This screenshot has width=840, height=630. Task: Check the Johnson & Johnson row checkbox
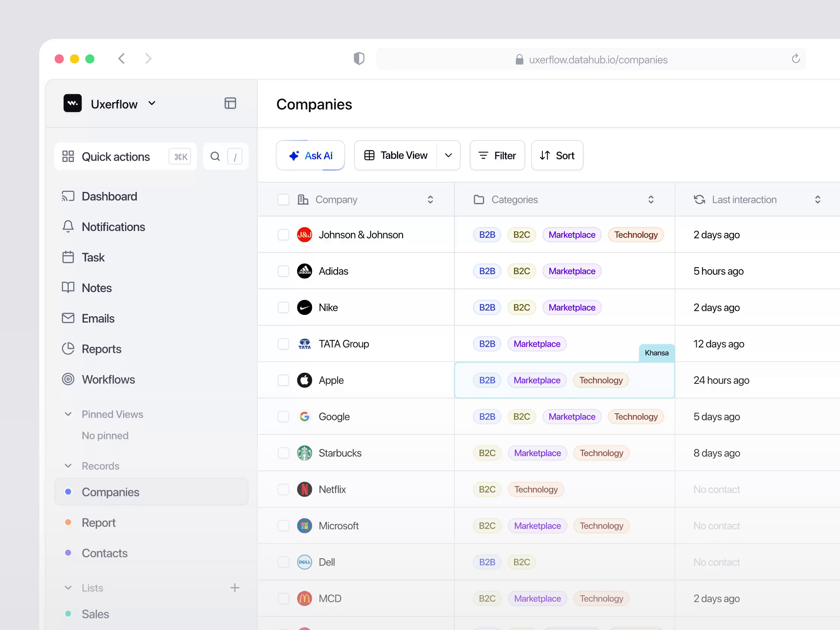click(x=283, y=235)
